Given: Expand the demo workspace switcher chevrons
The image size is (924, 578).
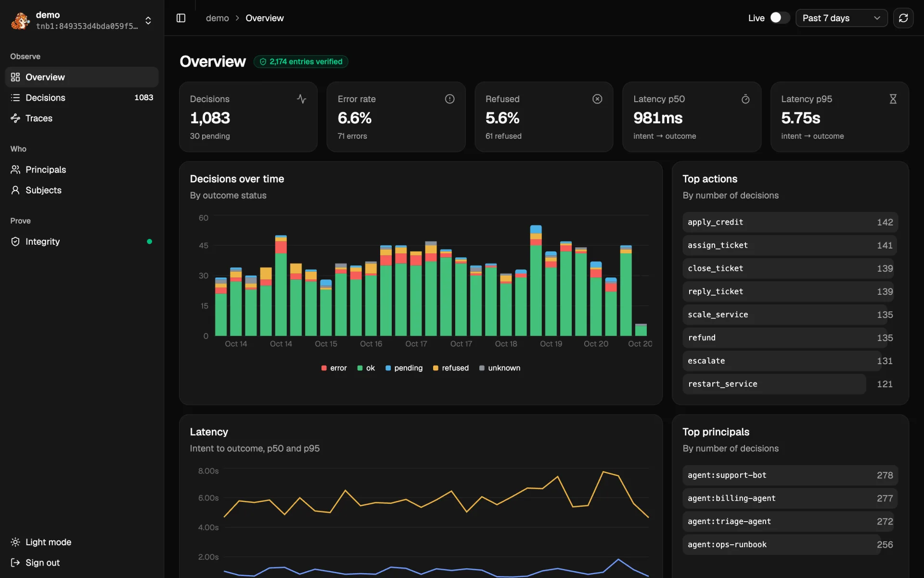Looking at the screenshot, I should [148, 20].
